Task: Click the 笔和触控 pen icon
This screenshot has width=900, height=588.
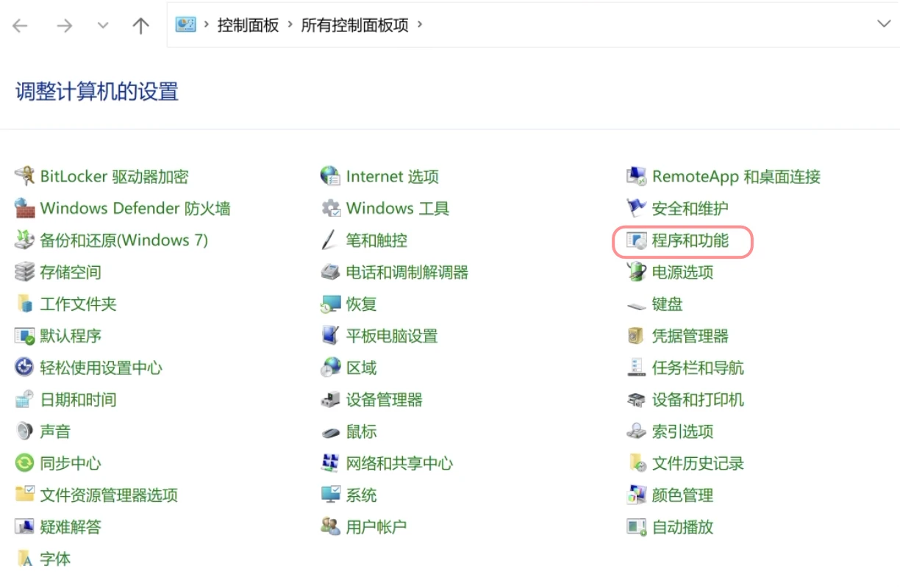Action: pyautogui.click(x=331, y=240)
